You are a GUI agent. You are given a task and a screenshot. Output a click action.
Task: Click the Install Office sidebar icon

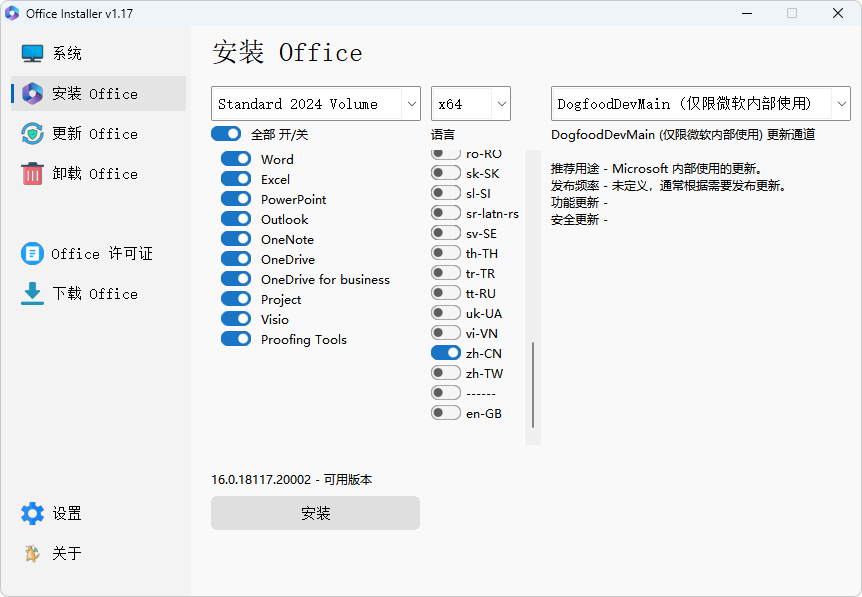[x=33, y=94]
